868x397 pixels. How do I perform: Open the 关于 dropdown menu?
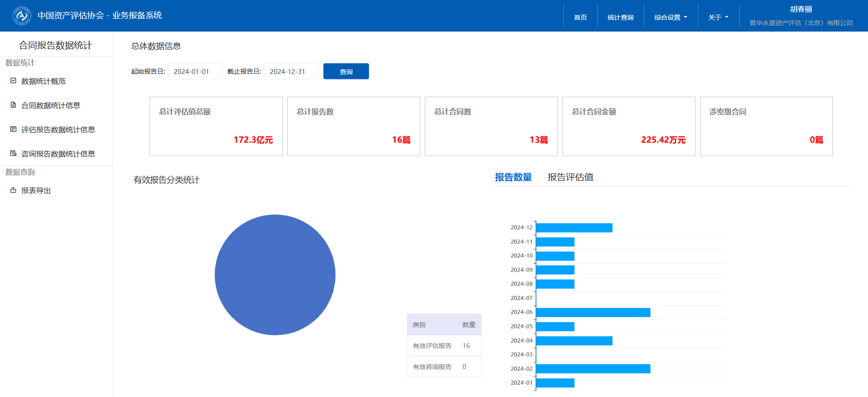point(718,17)
